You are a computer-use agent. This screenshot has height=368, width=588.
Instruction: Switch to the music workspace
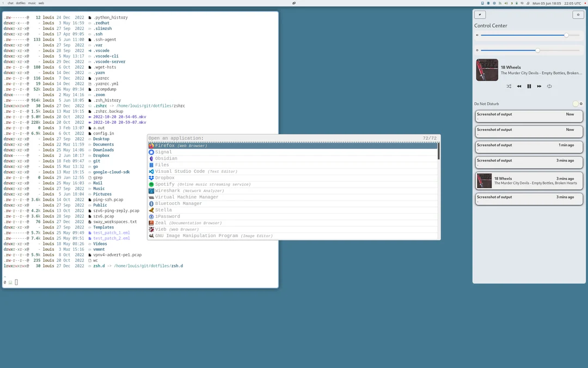pyautogui.click(x=32, y=3)
